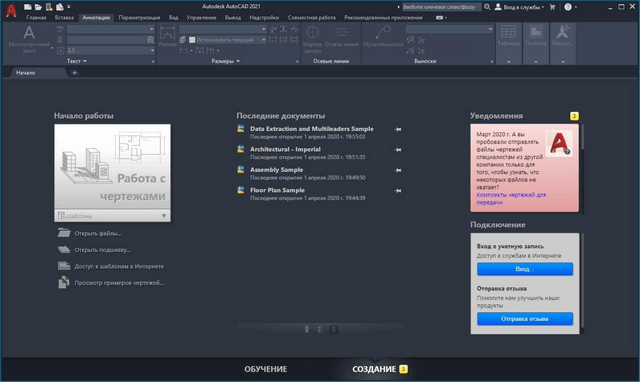This screenshot has height=382, width=640.
Task: Go to the СОЗДАНИЕ page
Action: tap(374, 369)
